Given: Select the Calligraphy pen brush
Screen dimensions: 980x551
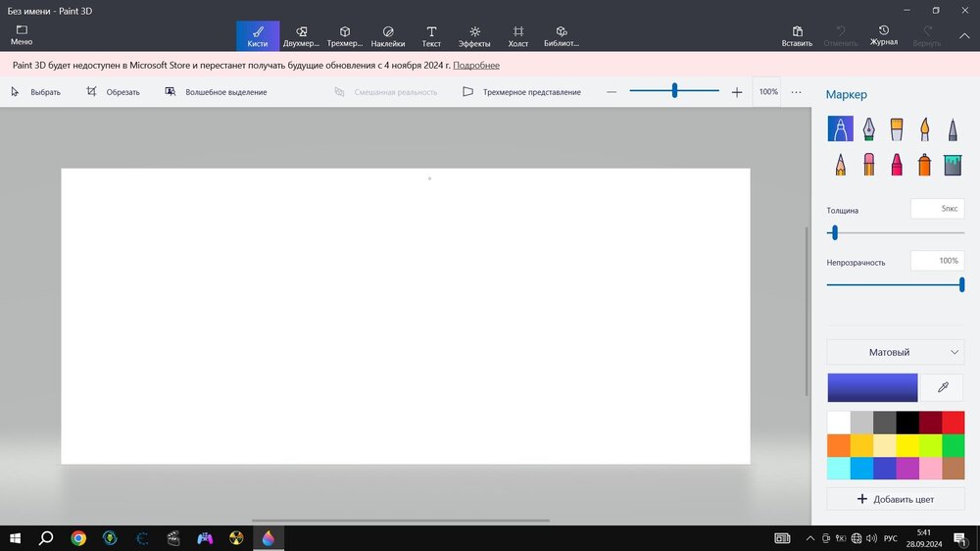Looking at the screenshot, I should [x=868, y=129].
